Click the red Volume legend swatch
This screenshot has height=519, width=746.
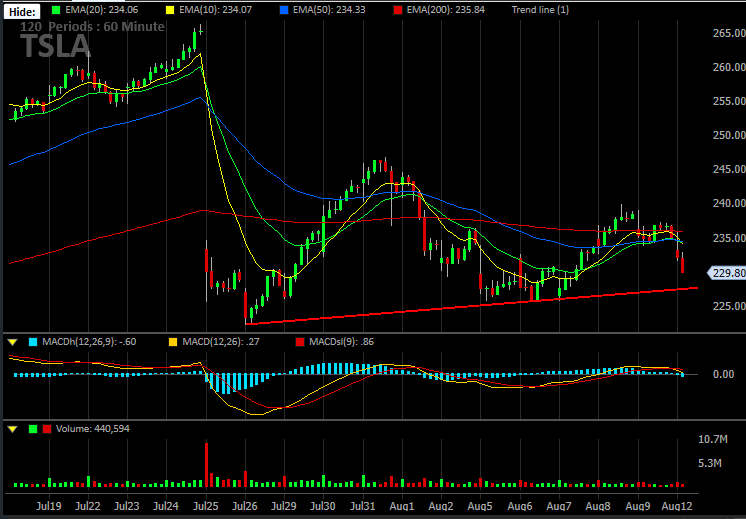(x=47, y=429)
